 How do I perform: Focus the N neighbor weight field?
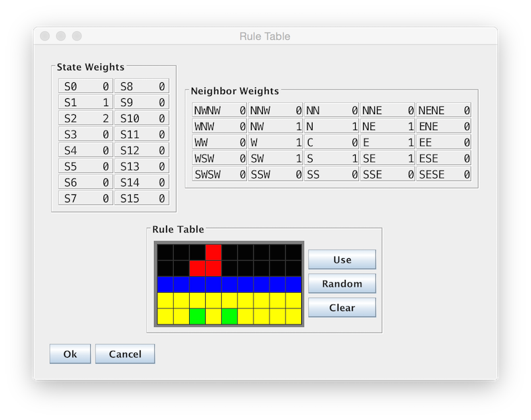[331, 126]
